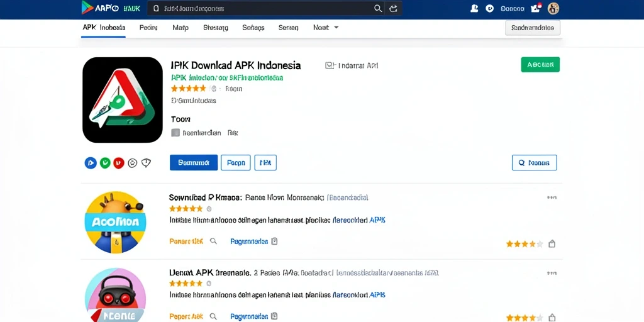
Task: Click the outlined NPK button
Action: tap(265, 163)
